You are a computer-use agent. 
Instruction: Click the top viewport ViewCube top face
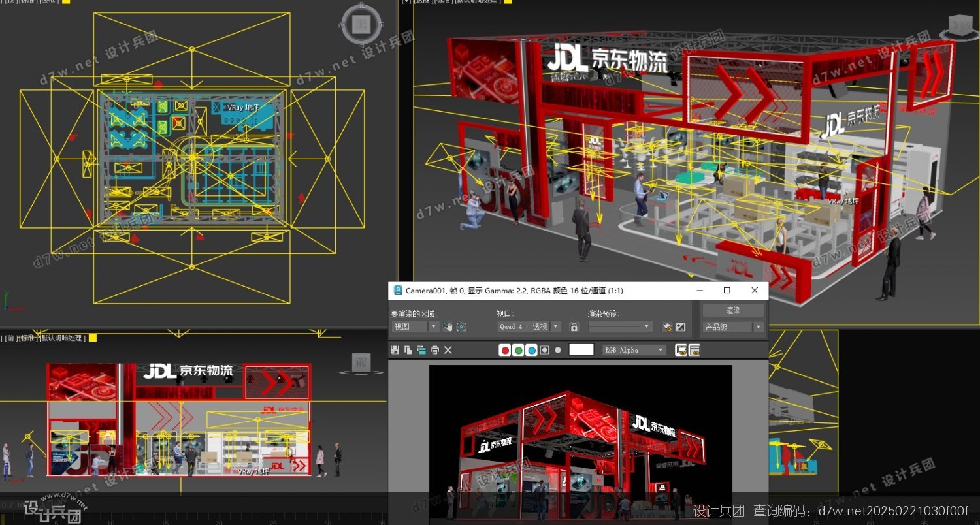tap(361, 25)
